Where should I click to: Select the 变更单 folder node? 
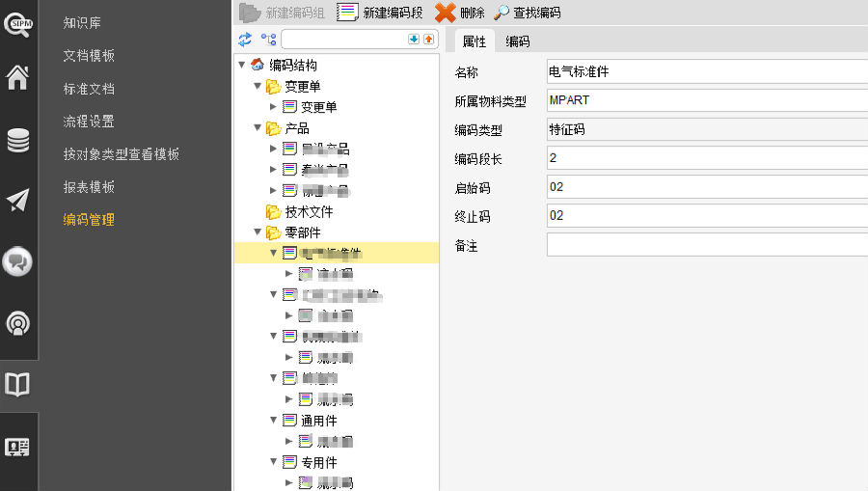point(302,87)
